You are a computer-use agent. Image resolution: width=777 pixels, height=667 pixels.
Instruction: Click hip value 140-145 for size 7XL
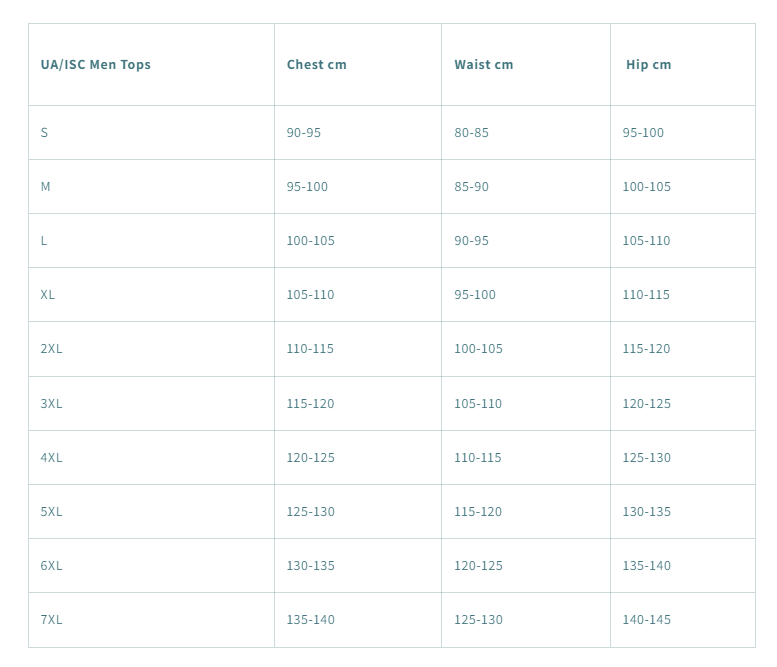coord(646,620)
